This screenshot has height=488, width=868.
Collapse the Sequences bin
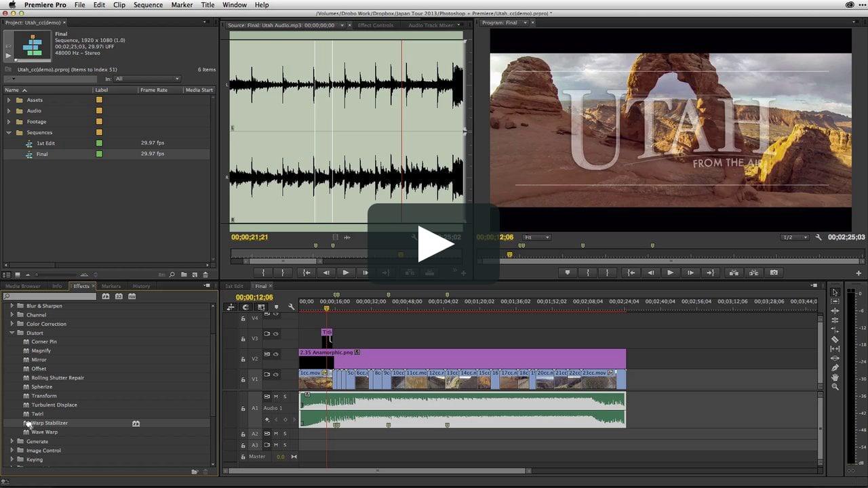[x=9, y=132]
